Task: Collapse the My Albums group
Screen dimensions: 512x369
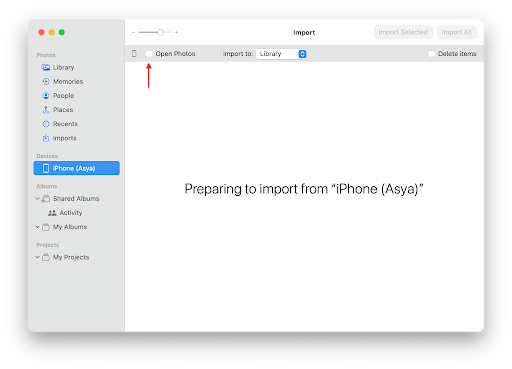Action: point(37,227)
